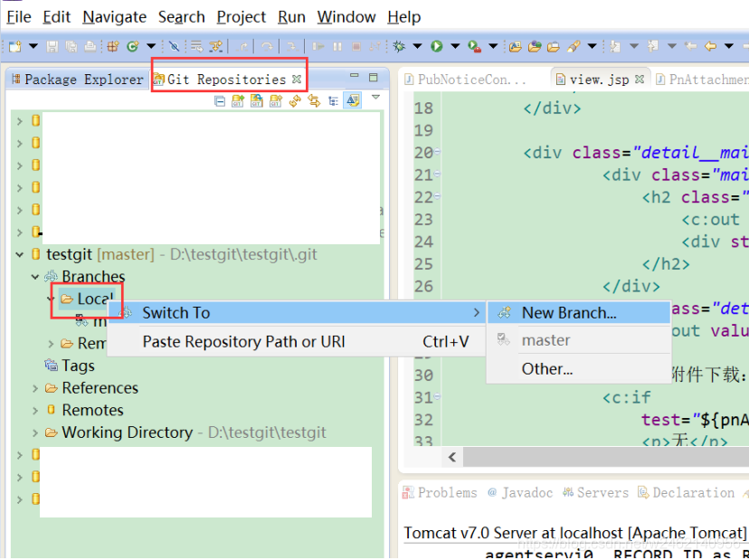This screenshot has width=749, height=560.
Task: Click the Print toolbar icon
Action: pos(90,46)
